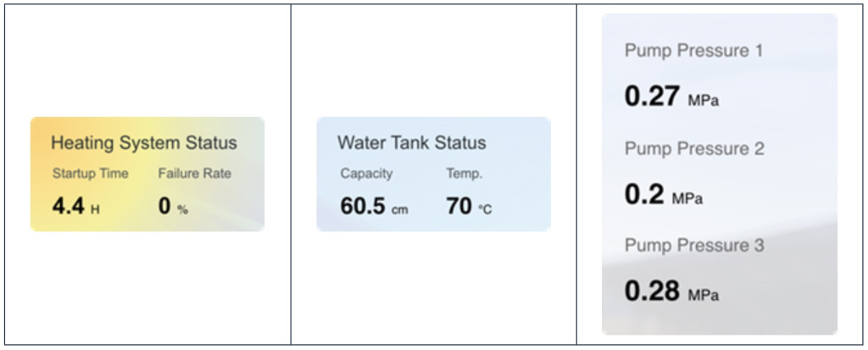Image resolution: width=868 pixels, height=350 pixels.
Task: Click the Heating System Status title
Action: pyautogui.click(x=144, y=143)
